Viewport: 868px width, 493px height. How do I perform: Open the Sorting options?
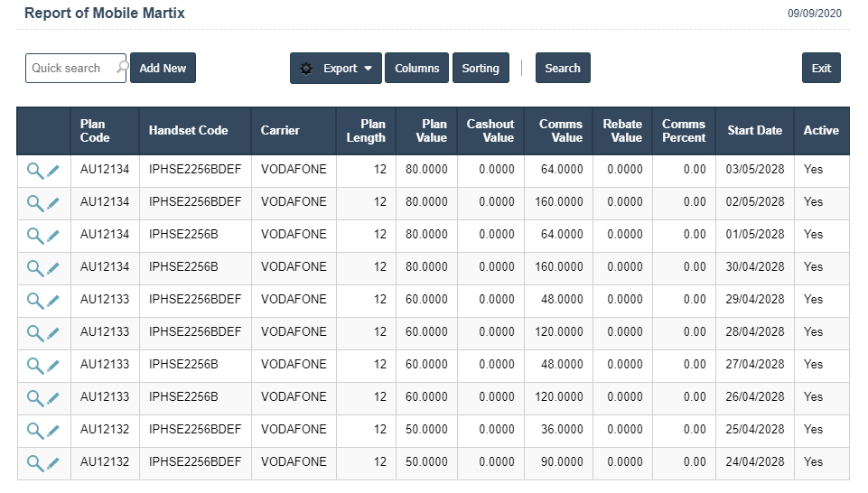(x=481, y=69)
